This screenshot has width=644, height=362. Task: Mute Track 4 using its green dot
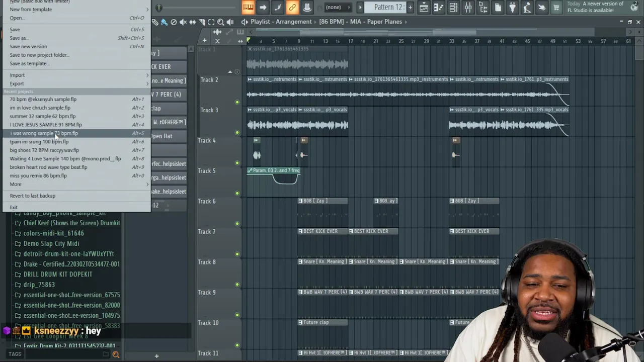tap(237, 163)
